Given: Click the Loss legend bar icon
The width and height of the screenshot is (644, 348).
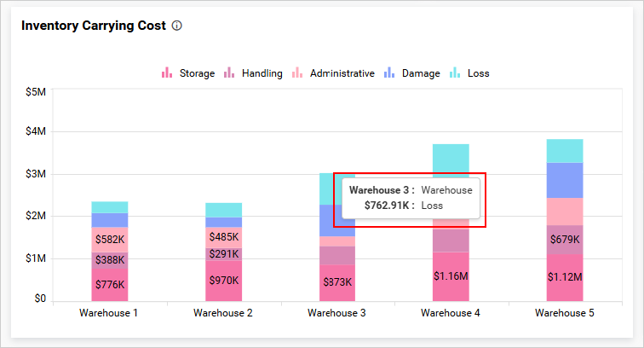Looking at the screenshot, I should [x=455, y=73].
